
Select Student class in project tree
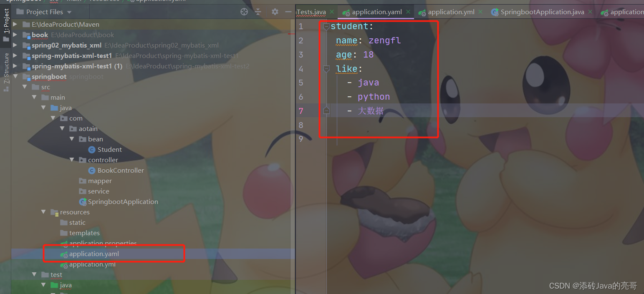(x=110, y=150)
